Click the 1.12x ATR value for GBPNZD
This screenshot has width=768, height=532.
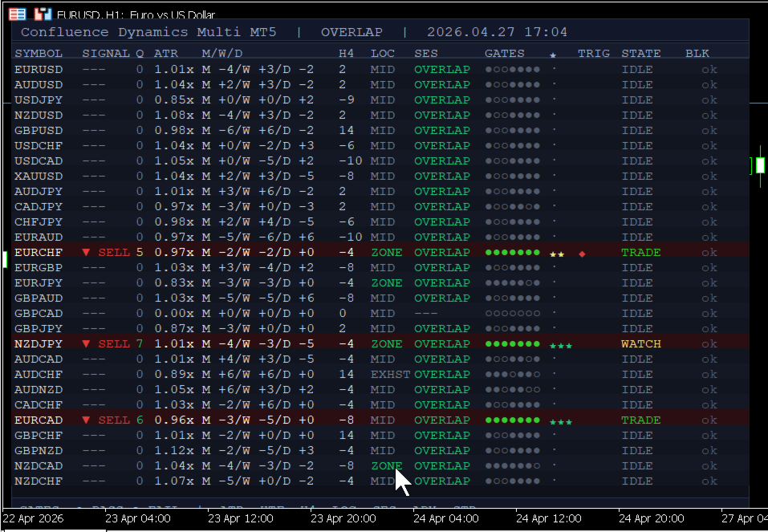tap(174, 451)
